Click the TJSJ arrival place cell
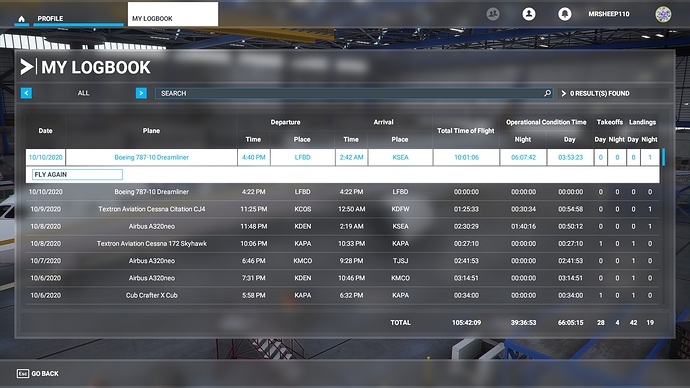This screenshot has width=690, height=388. (x=400, y=260)
